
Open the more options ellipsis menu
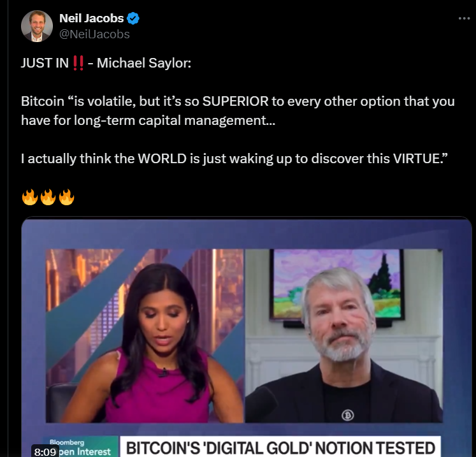[x=464, y=18]
